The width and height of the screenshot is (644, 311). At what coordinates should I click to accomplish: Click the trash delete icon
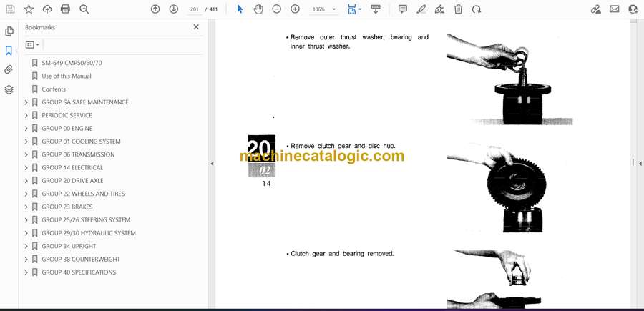click(x=458, y=9)
